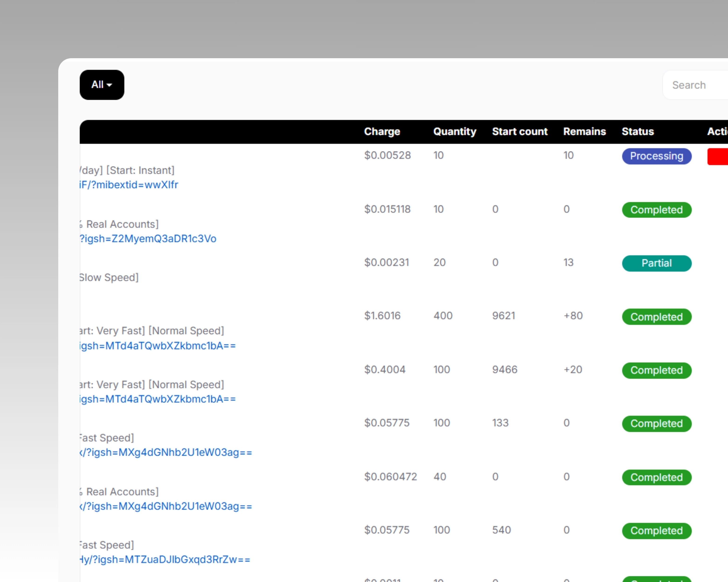728x582 pixels.
Task: Open the mibextid=wwXIfr link
Action: coord(129,185)
